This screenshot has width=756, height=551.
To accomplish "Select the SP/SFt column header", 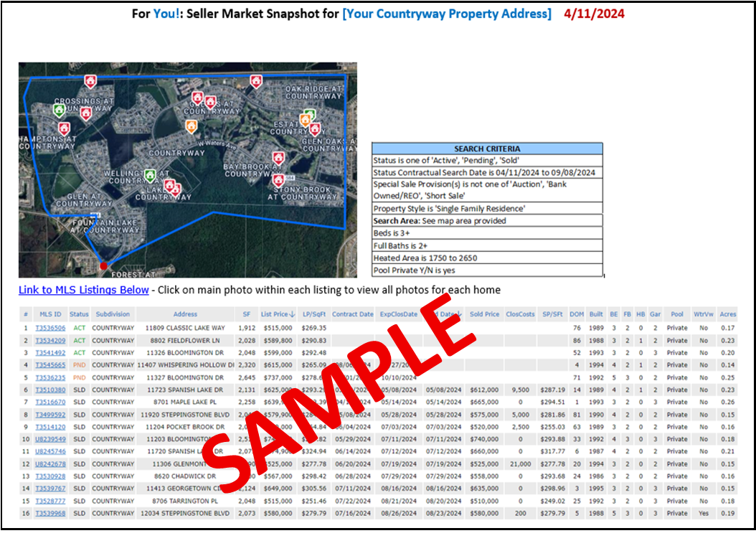I will (552, 314).
